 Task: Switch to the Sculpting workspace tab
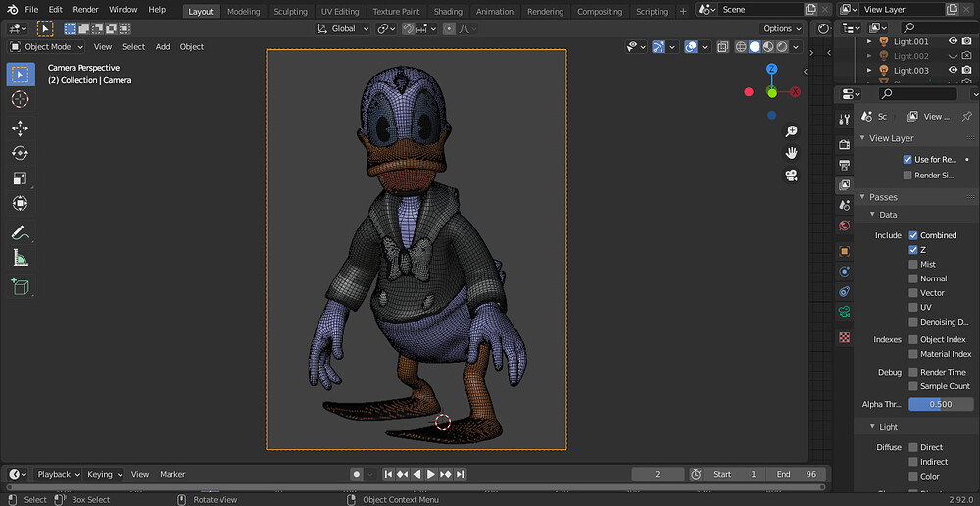pos(291,11)
